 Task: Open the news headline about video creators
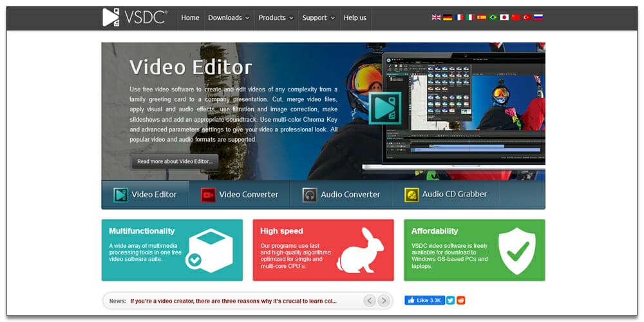234,301
